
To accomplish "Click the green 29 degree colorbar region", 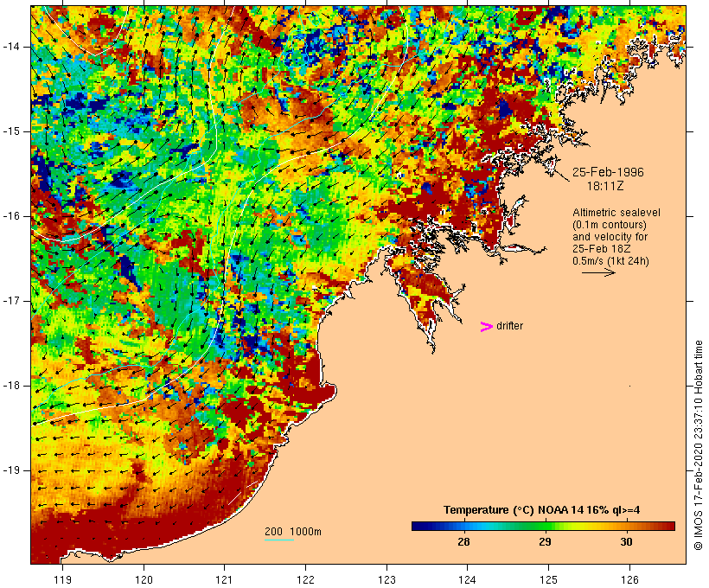I will (545, 526).
